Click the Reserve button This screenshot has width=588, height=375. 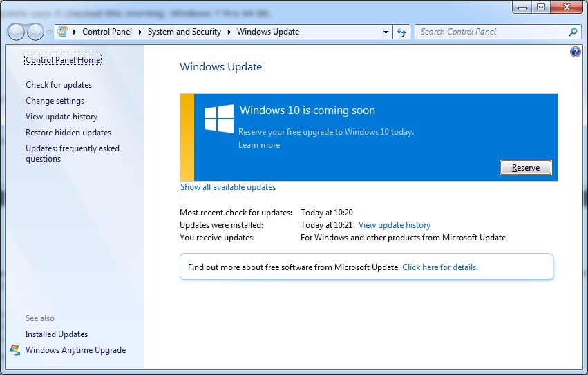[x=525, y=168]
